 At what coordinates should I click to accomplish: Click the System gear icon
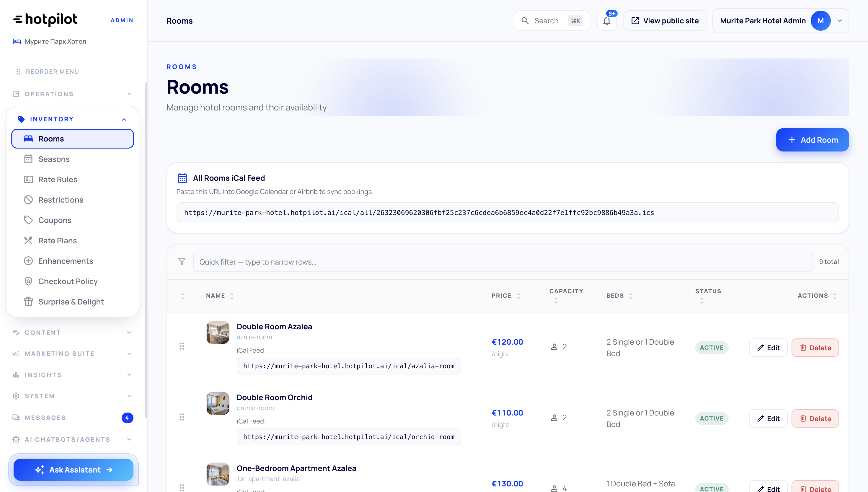tap(16, 396)
